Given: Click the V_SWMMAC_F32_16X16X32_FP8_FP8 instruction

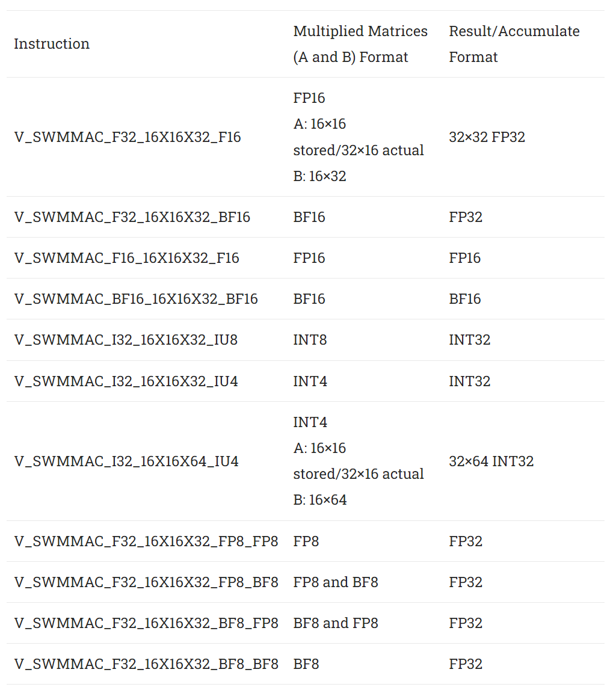Looking at the screenshot, I should point(146,541).
